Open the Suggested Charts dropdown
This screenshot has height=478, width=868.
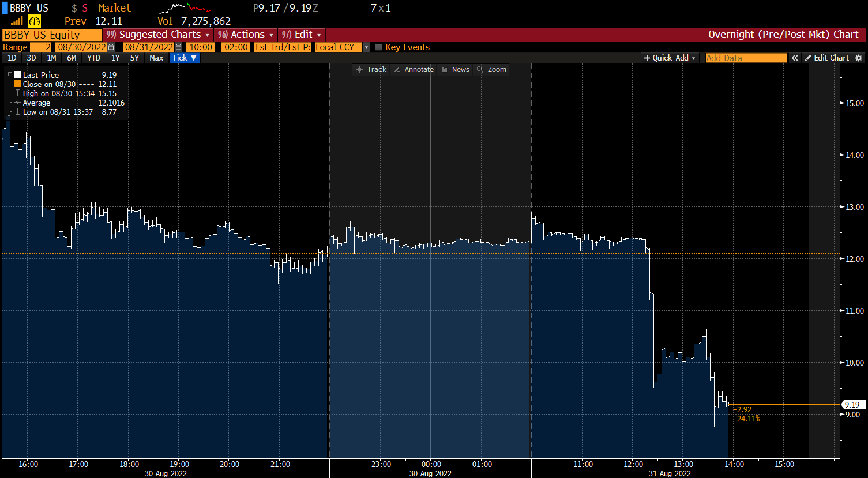(157, 35)
